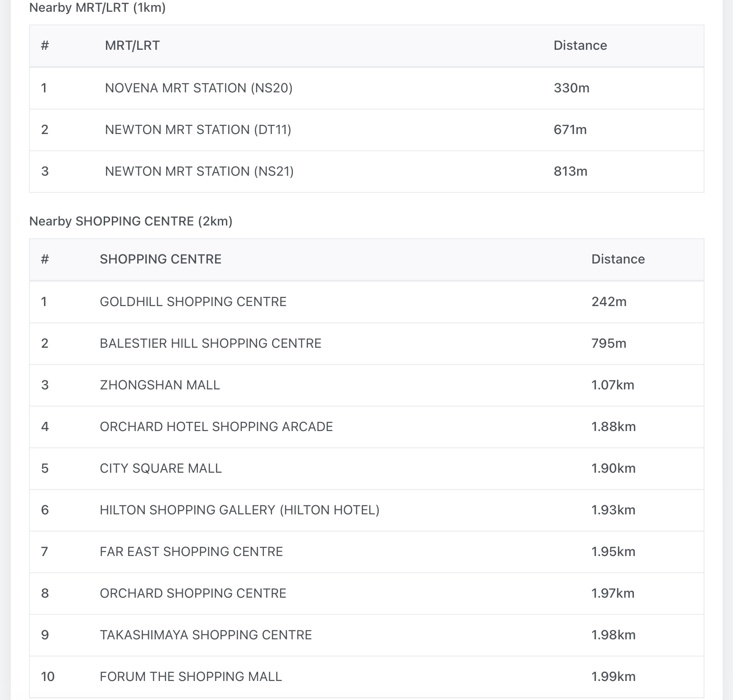Click the Distance header in shopping table
The height and width of the screenshot is (700, 733).
(x=618, y=259)
